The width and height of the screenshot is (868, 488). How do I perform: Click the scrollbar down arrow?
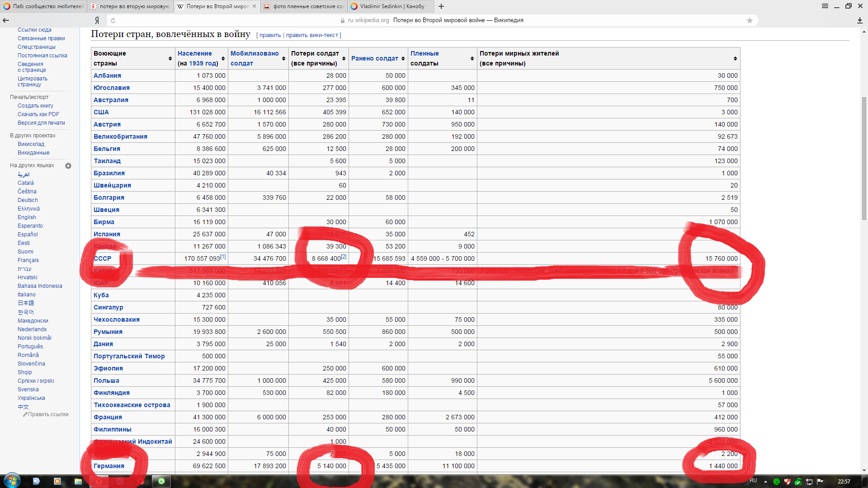(864, 470)
